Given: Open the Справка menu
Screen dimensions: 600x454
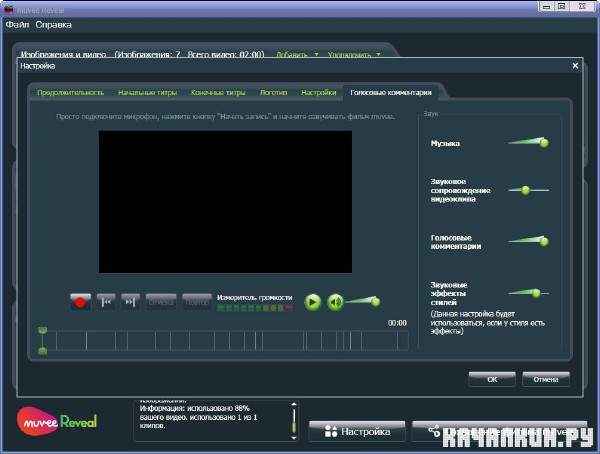Looking at the screenshot, I should click(x=53, y=25).
